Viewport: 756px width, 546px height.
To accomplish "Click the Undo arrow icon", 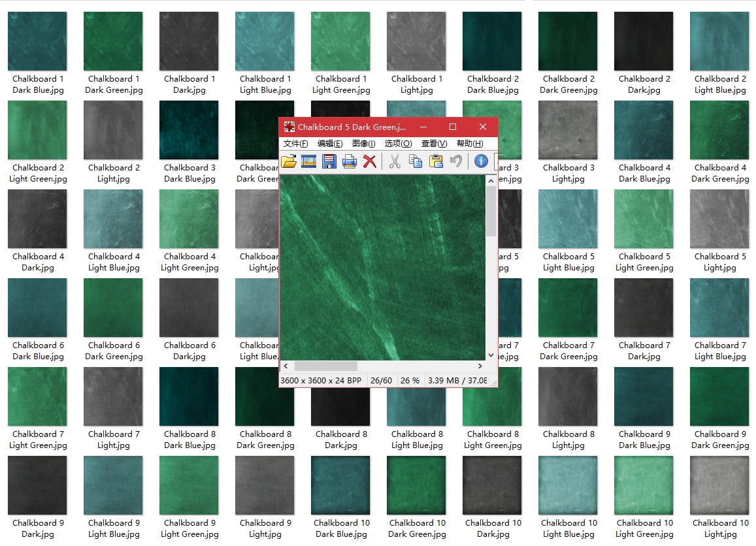I will (x=456, y=161).
